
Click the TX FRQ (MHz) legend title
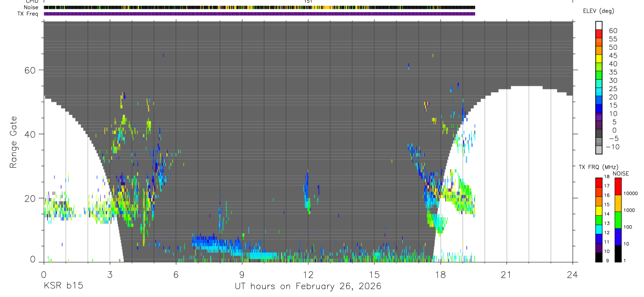pyautogui.click(x=597, y=167)
